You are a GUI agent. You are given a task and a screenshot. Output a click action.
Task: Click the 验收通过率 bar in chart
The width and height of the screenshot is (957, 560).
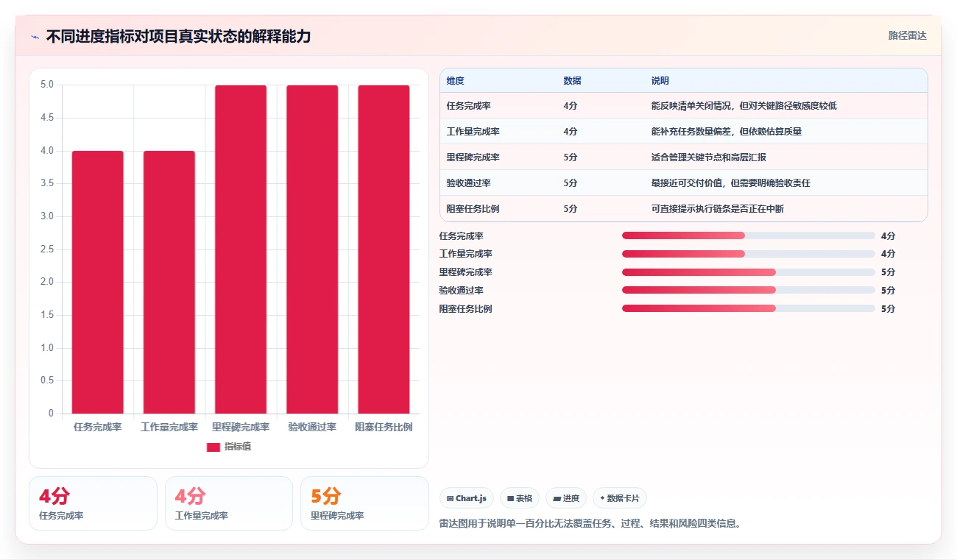[312, 249]
